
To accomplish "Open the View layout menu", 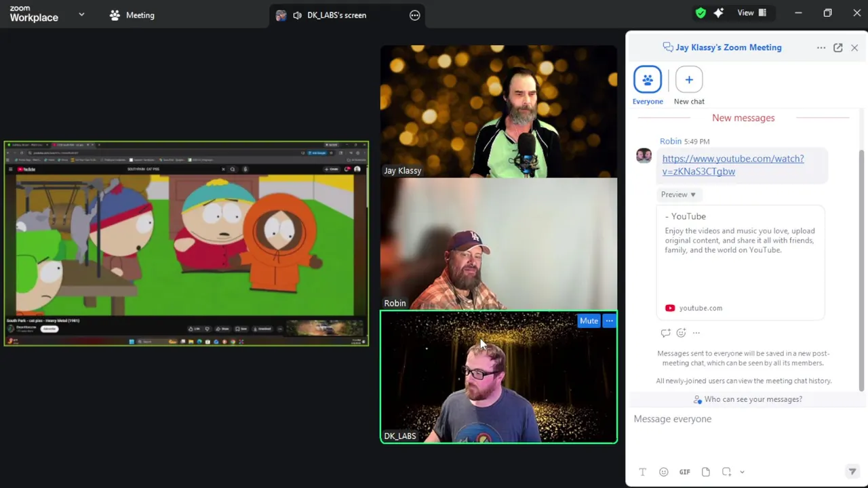I will pos(751,13).
